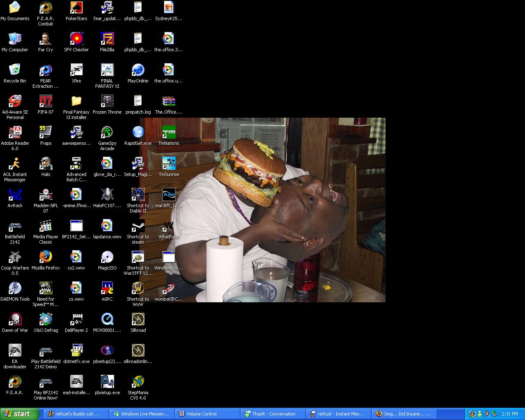The image size is (525, 420).
Task: Select the lapdance.wmv video file
Action: click(107, 226)
